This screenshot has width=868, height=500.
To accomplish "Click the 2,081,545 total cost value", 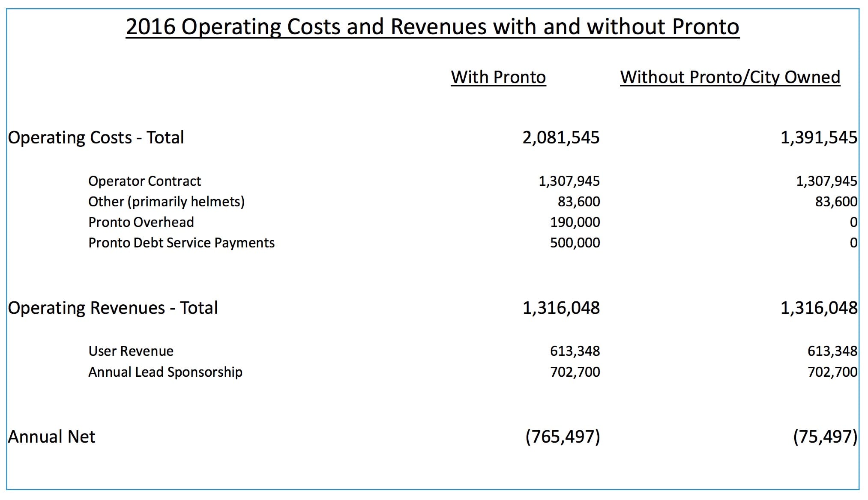I will click(x=561, y=138).
